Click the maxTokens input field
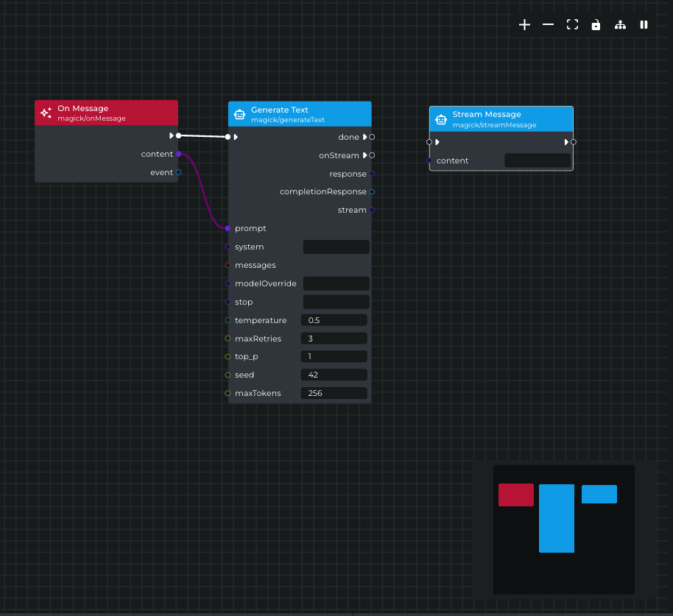Viewport: 673px width, 616px height. (334, 392)
